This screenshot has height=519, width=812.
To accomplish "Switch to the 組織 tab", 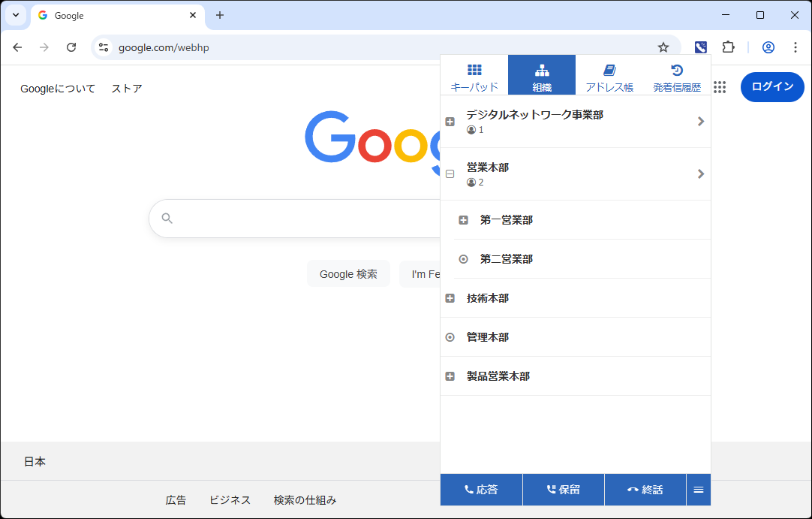I will coord(541,74).
